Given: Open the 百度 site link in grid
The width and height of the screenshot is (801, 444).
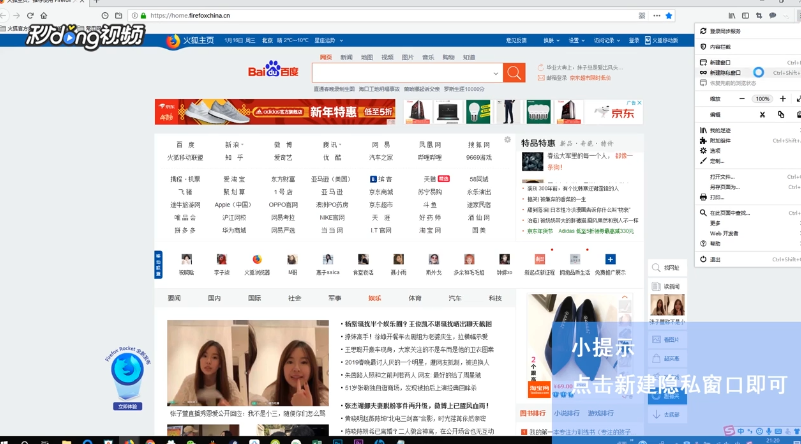Looking at the screenshot, I should 185,145.
